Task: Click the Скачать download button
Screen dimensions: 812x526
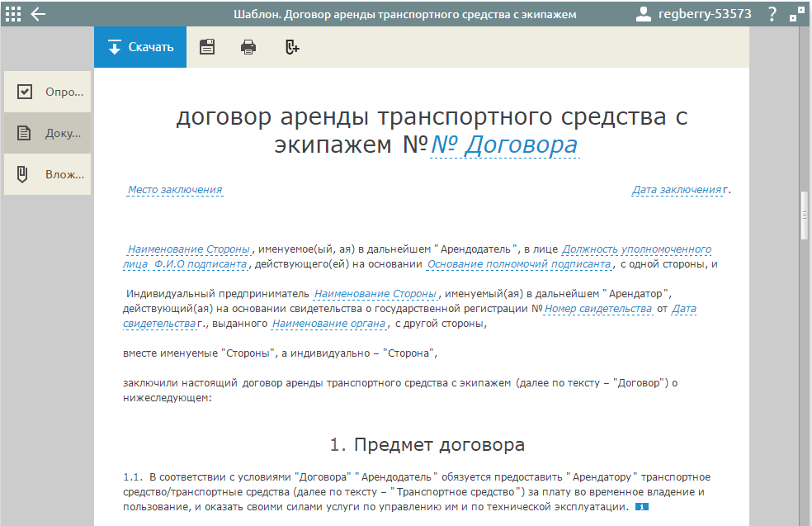Action: pyautogui.click(x=140, y=47)
